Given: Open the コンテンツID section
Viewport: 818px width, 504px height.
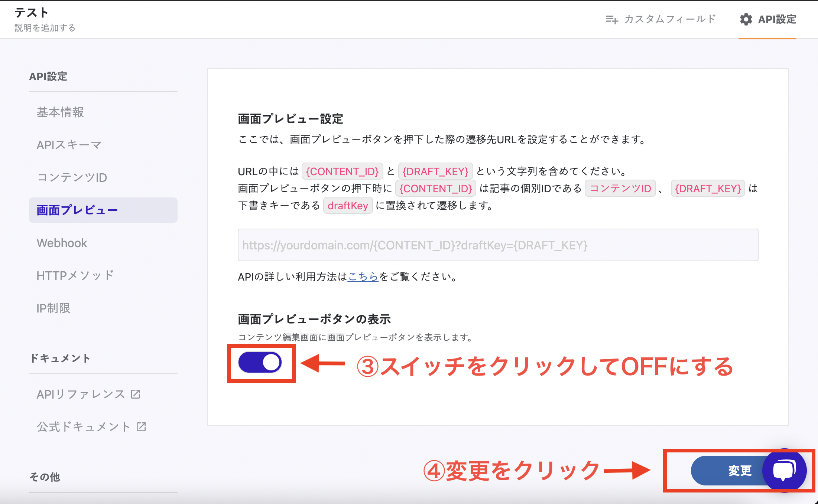Looking at the screenshot, I should pyautogui.click(x=72, y=177).
